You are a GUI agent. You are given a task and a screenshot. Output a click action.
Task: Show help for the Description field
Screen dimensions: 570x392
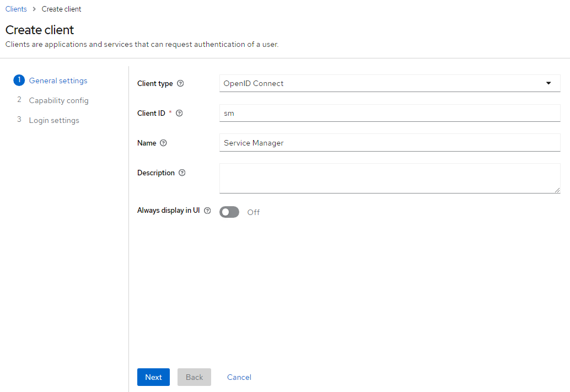click(182, 173)
